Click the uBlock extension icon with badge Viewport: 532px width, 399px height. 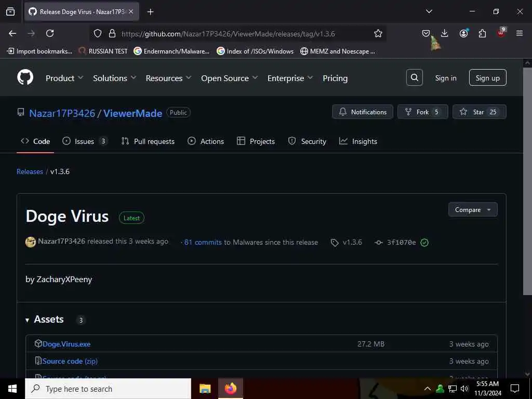(x=501, y=33)
